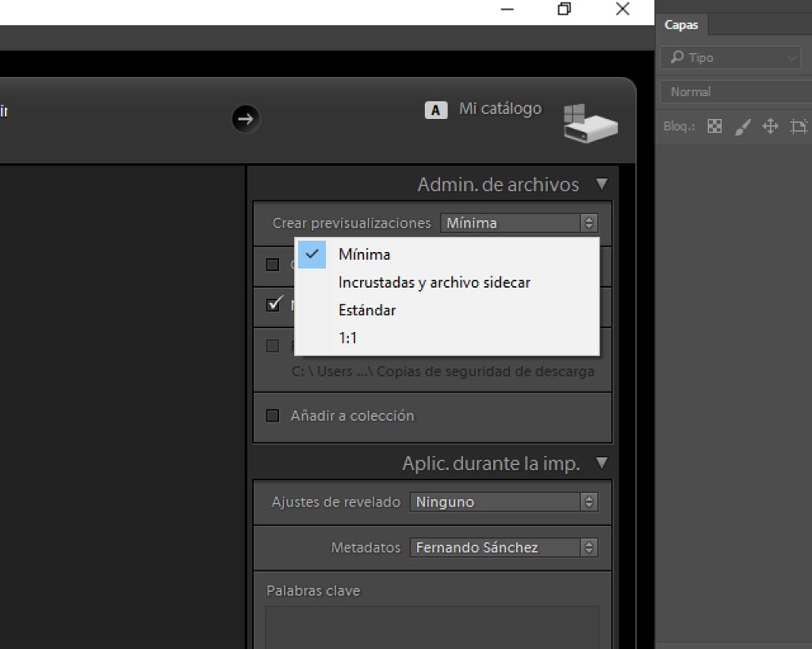Click lock image pixels brush icon
Viewport: 812px width, 649px height.
742,126
